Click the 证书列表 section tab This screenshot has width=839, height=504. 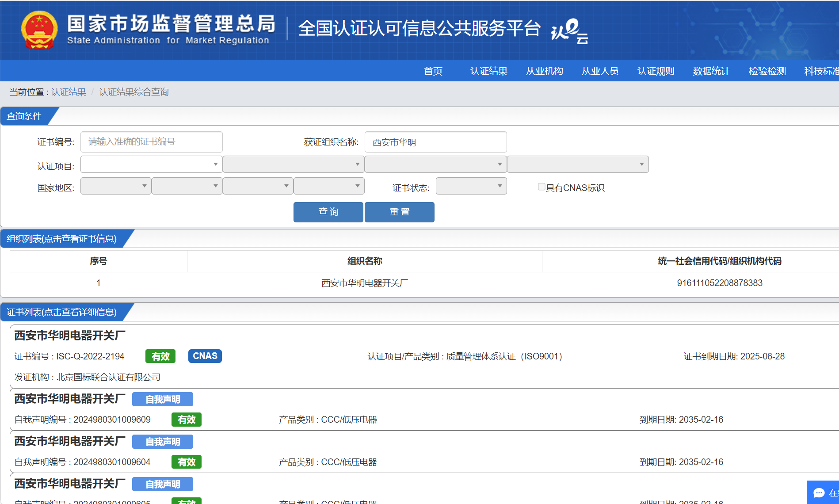click(62, 312)
